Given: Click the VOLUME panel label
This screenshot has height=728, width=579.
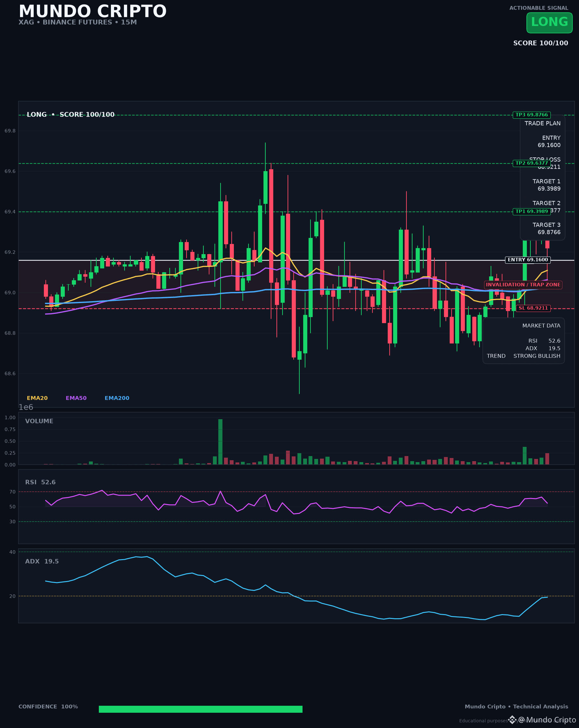Looking at the screenshot, I should (39, 421).
